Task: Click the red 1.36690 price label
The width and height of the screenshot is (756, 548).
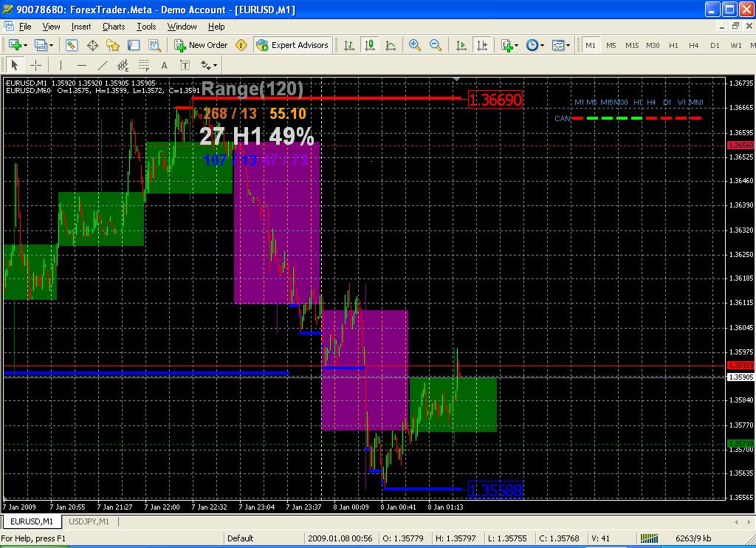Action: tap(495, 100)
